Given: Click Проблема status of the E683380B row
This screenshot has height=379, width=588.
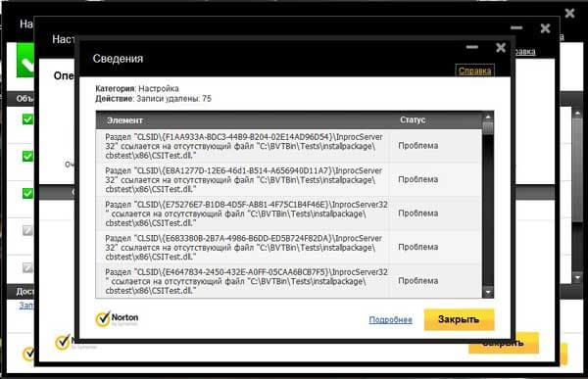Looking at the screenshot, I should click(x=417, y=247).
